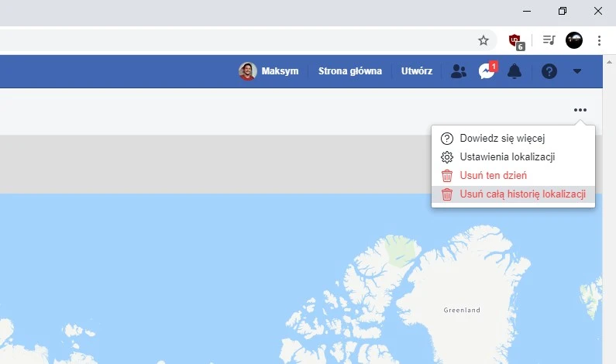The image size is (616, 364).
Task: Focus the browser address bar
Action: pyautogui.click(x=232, y=40)
